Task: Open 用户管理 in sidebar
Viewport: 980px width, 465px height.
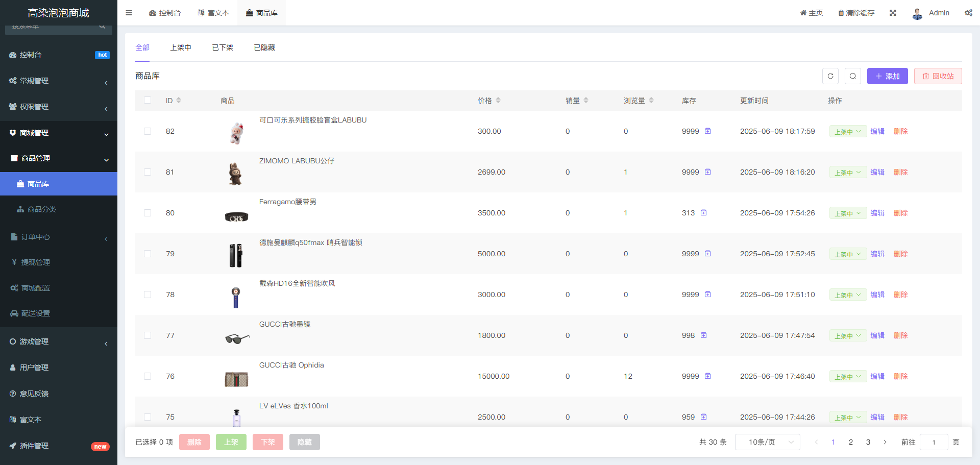Action: pos(59,368)
